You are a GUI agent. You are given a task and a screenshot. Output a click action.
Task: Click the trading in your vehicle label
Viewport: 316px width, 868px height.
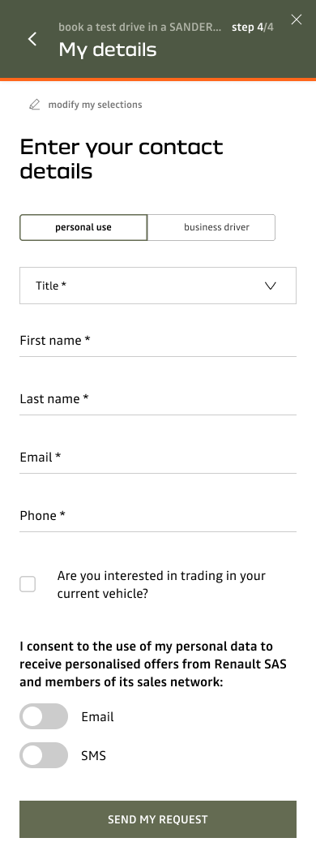pyautogui.click(x=161, y=585)
